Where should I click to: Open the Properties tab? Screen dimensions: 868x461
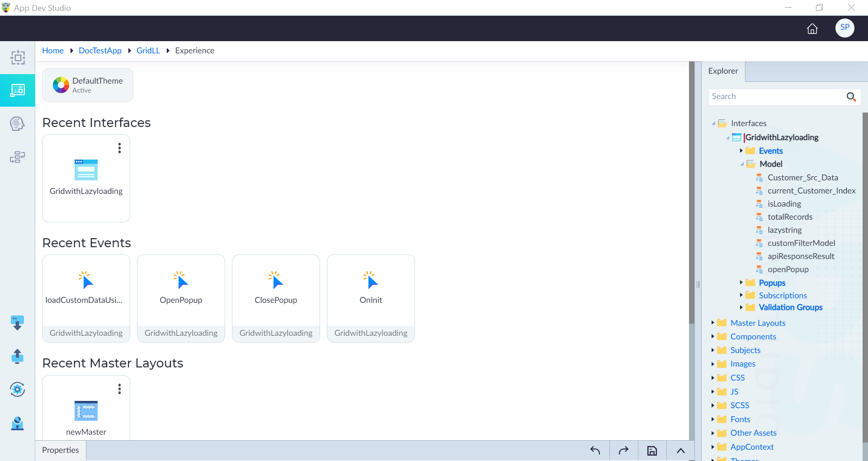tap(61, 450)
